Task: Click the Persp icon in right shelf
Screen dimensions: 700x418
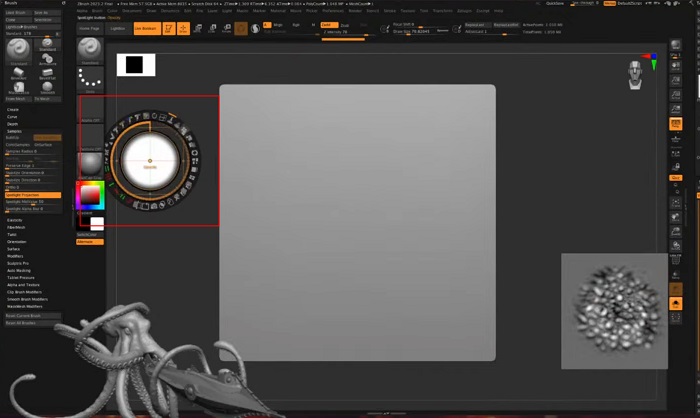Action: [676, 123]
